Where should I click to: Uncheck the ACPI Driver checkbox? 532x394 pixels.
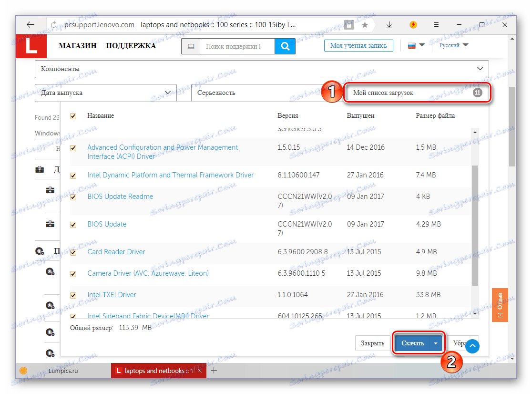point(73,148)
